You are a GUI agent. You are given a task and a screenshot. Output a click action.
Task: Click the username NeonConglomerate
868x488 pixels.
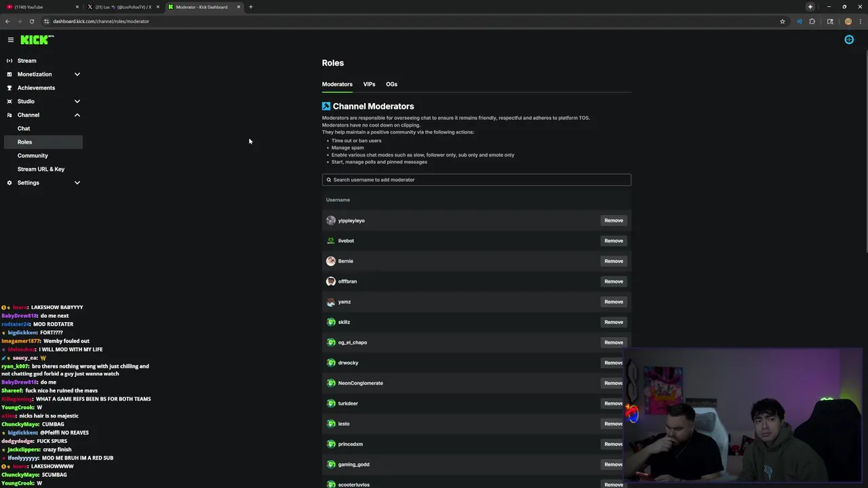(x=360, y=383)
